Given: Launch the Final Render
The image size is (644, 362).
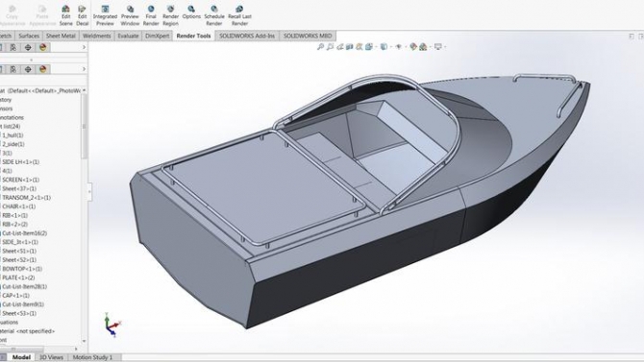Looking at the screenshot, I should pyautogui.click(x=151, y=15).
